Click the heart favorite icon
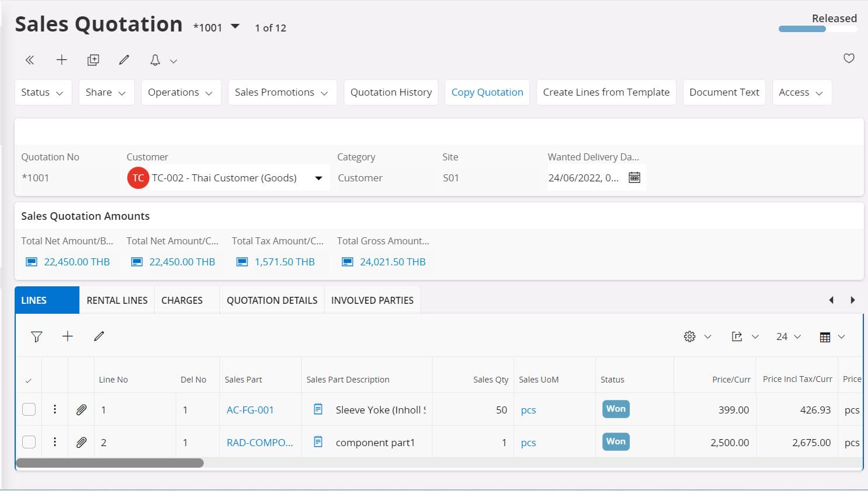This screenshot has width=868, height=491. click(x=849, y=58)
